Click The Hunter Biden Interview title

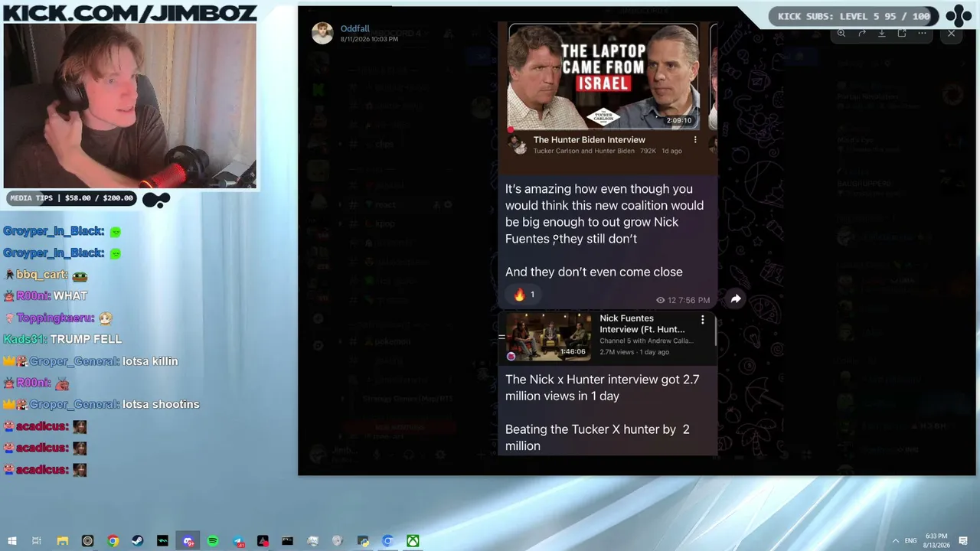point(590,140)
